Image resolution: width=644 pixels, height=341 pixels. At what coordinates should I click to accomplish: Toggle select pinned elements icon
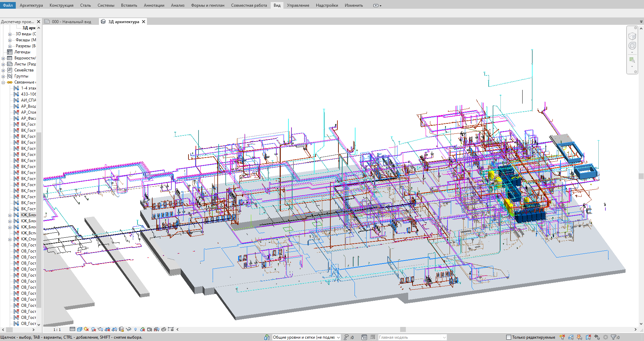(x=580, y=337)
